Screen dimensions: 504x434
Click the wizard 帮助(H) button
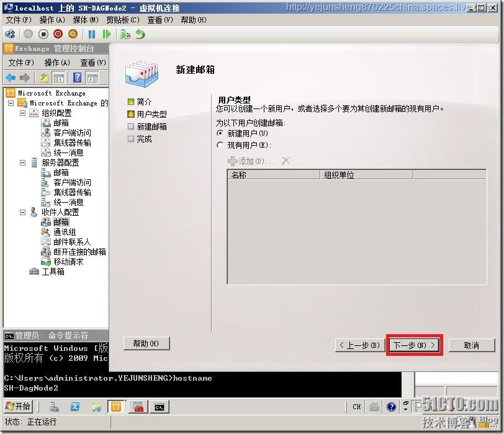(146, 343)
